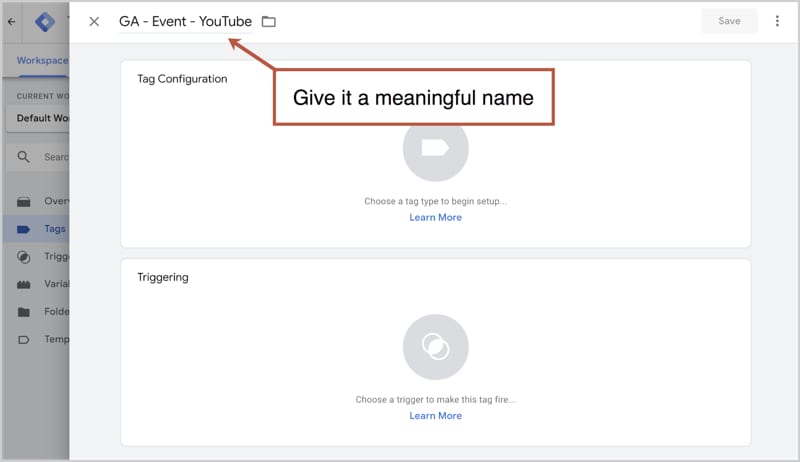
Task: Click the Triggers circle icon in the sidebar
Action: click(23, 257)
